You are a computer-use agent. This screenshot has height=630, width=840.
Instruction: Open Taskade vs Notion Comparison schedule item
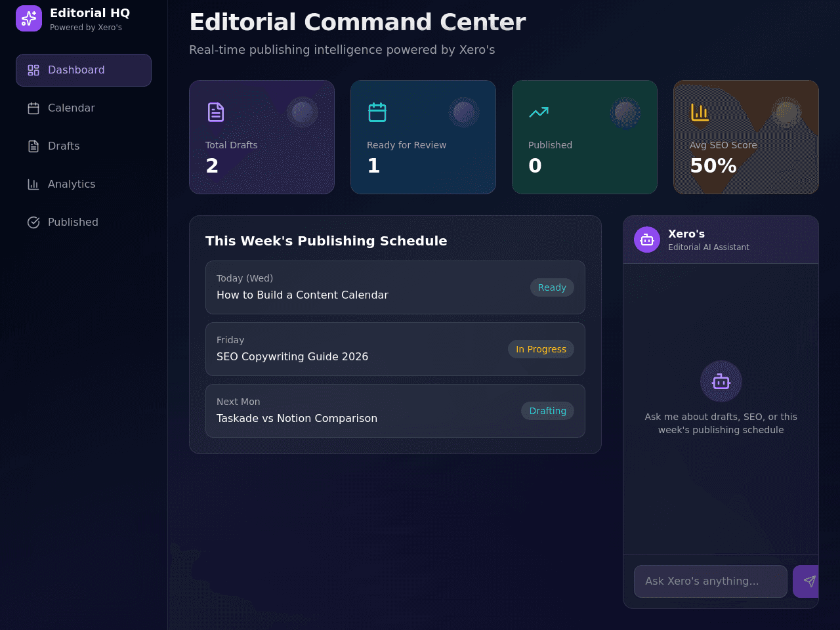click(x=395, y=411)
